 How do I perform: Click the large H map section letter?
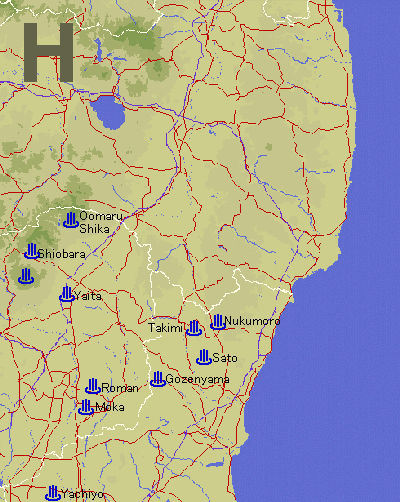click(x=48, y=52)
